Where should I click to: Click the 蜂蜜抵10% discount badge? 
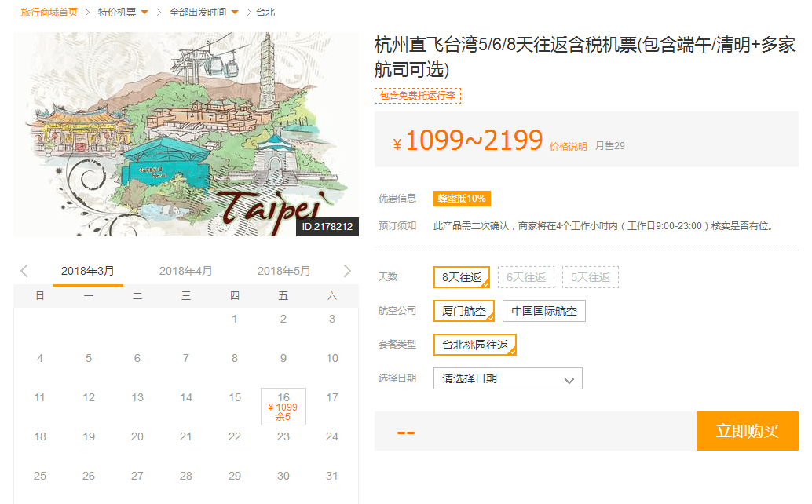tap(462, 198)
